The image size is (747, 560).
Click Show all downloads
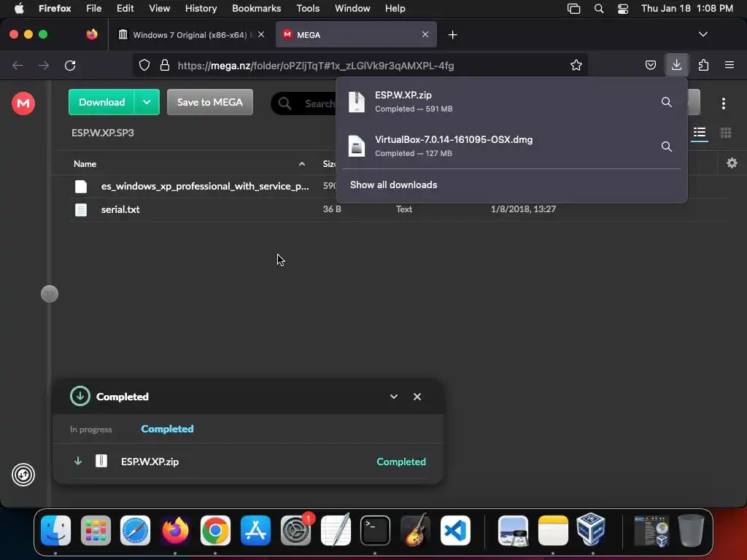(x=393, y=184)
